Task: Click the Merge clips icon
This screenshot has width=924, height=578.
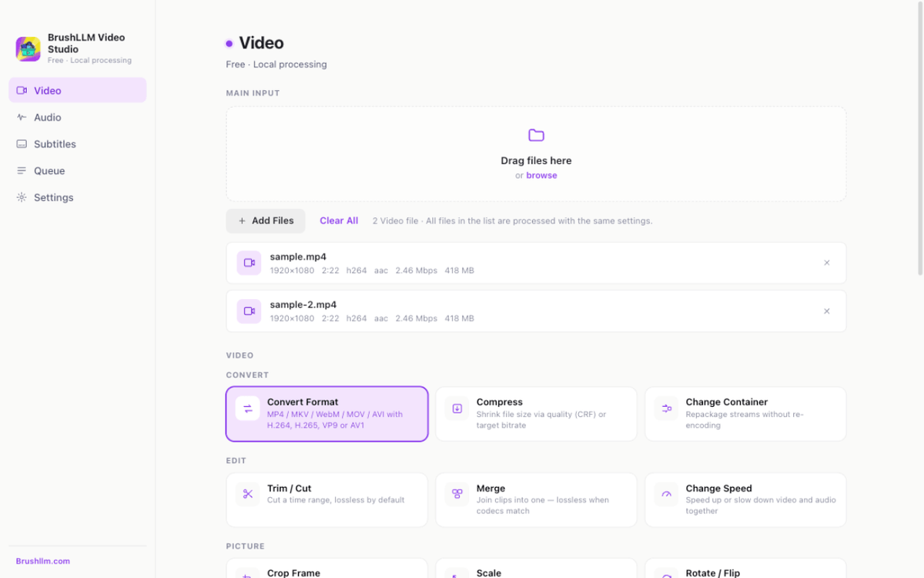Action: [457, 494]
